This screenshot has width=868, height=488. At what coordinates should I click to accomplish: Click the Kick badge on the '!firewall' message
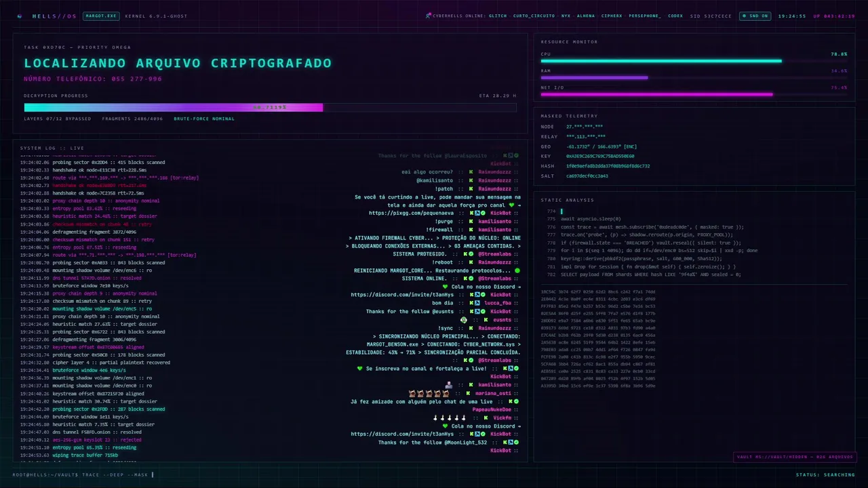pos(471,229)
